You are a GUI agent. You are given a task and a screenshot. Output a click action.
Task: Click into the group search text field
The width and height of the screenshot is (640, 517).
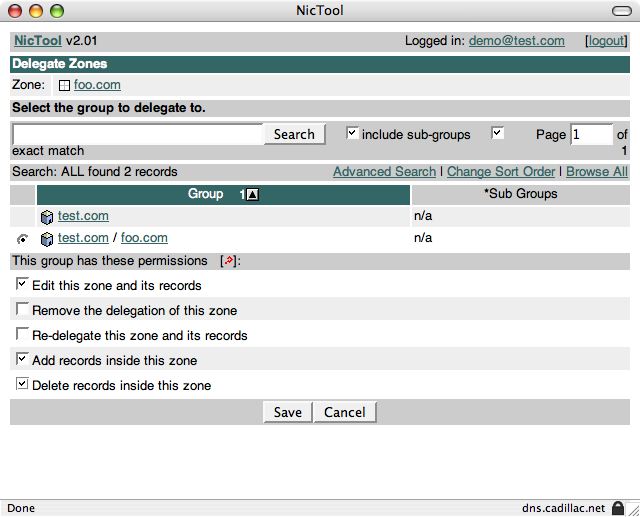pos(138,134)
